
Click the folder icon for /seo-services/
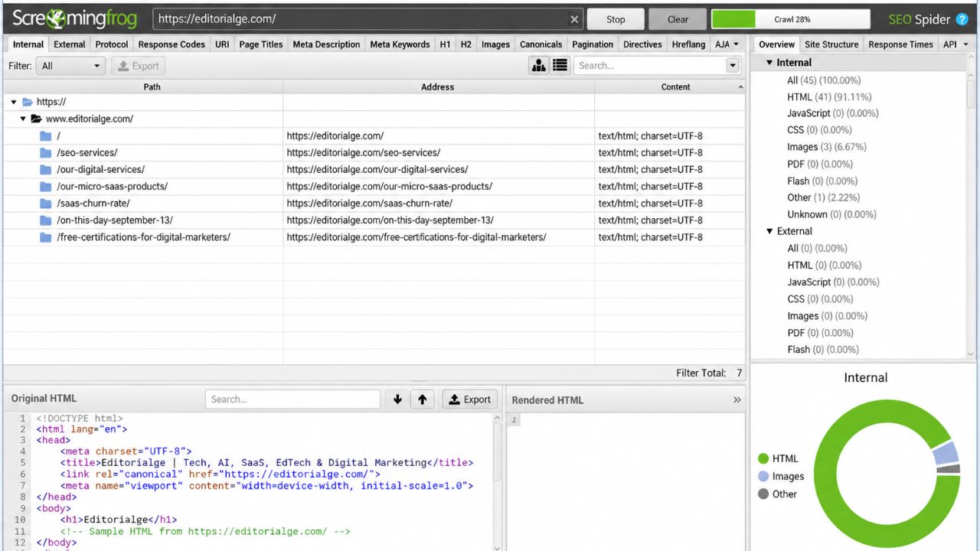coord(46,152)
